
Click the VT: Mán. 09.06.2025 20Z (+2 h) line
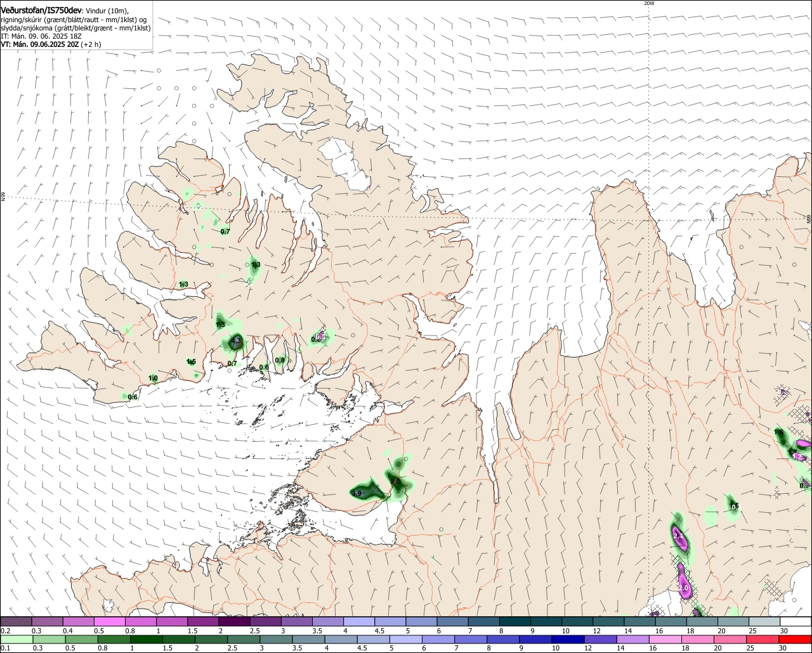(51, 44)
